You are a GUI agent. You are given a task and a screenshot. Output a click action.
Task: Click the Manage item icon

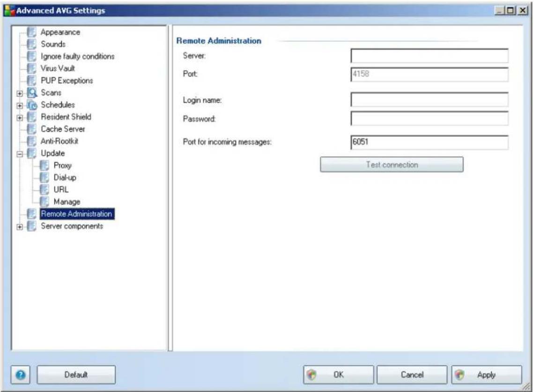tap(44, 201)
